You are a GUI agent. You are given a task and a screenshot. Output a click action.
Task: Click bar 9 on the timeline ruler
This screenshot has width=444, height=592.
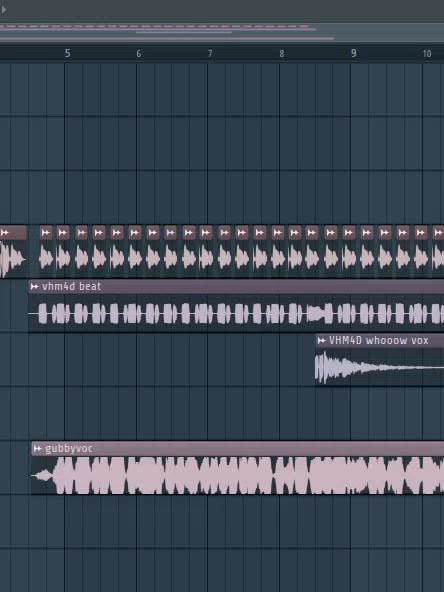pos(353,54)
